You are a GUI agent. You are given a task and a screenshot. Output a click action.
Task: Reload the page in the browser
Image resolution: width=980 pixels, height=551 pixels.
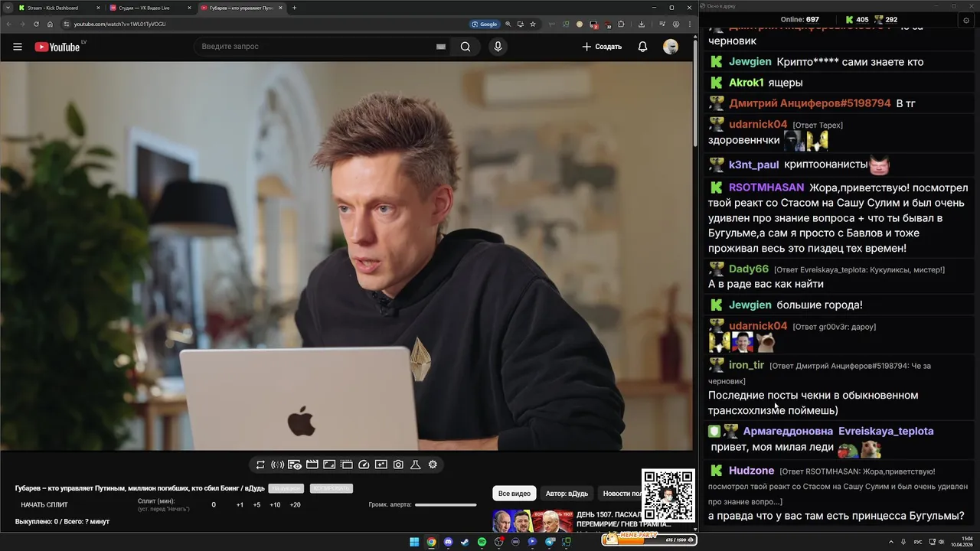click(x=36, y=24)
